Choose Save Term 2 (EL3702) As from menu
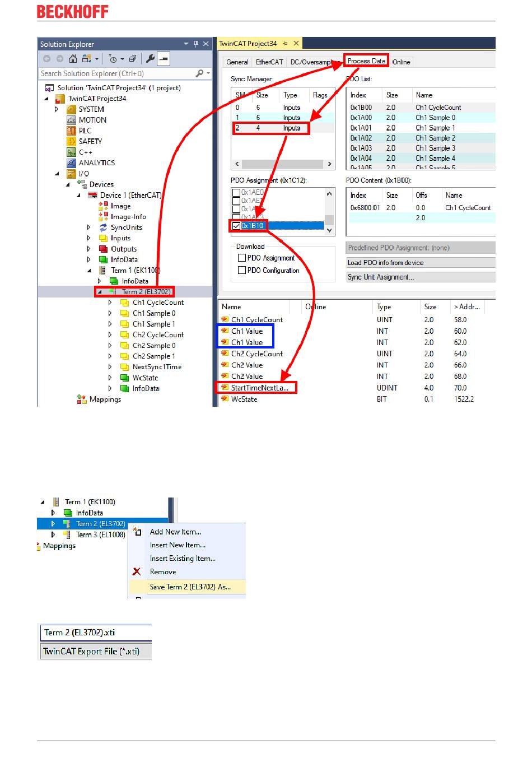Image resolution: width=532 pixels, height=767 pixels. (190, 587)
